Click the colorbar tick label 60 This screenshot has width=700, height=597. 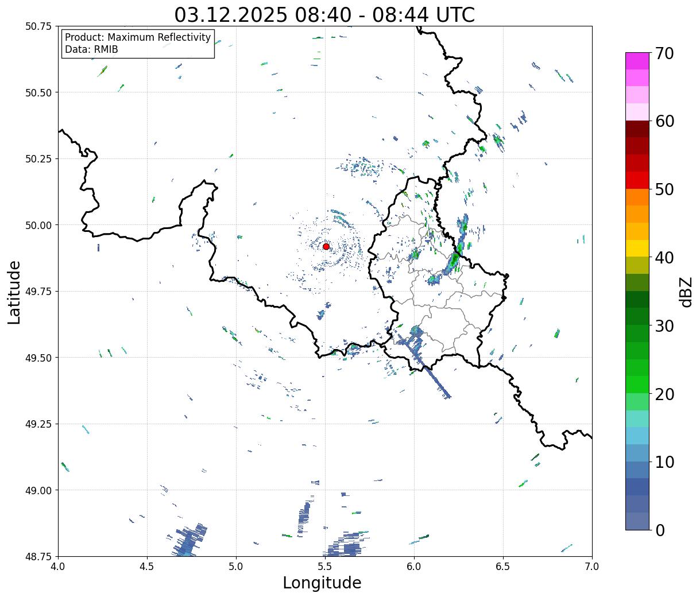tap(664, 121)
